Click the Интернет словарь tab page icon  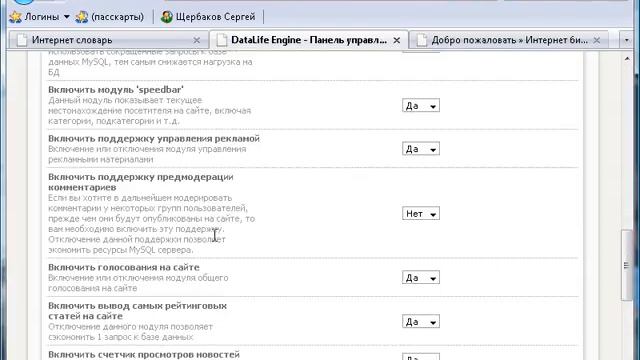(x=22, y=40)
